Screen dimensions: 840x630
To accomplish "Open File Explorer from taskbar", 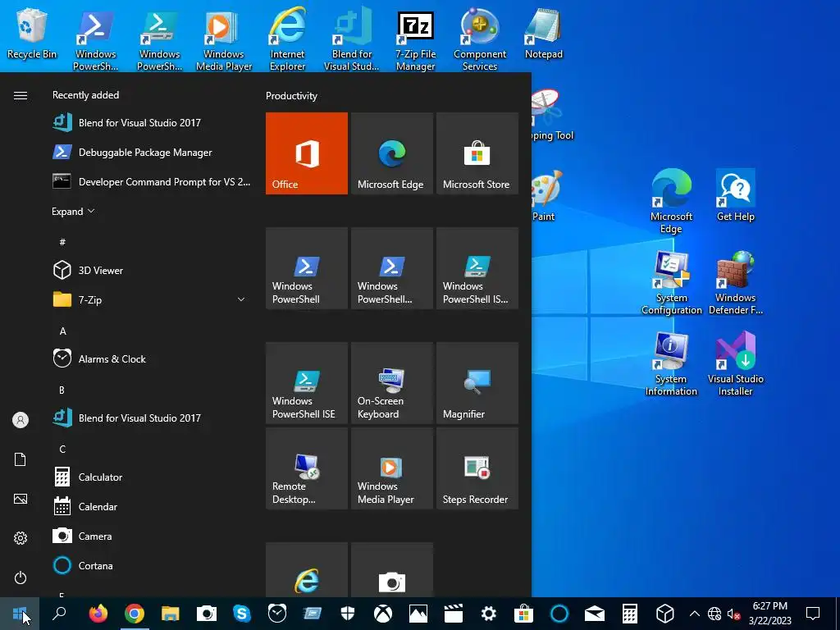I will [x=171, y=614].
